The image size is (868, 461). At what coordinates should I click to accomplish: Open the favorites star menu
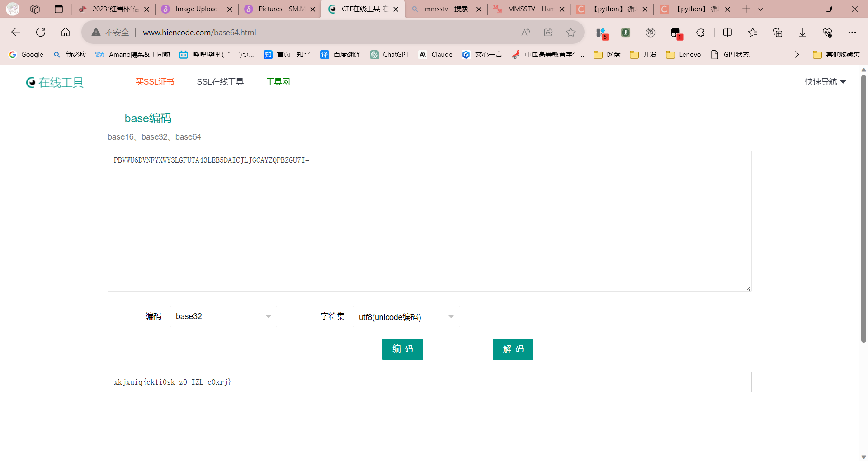tap(753, 32)
